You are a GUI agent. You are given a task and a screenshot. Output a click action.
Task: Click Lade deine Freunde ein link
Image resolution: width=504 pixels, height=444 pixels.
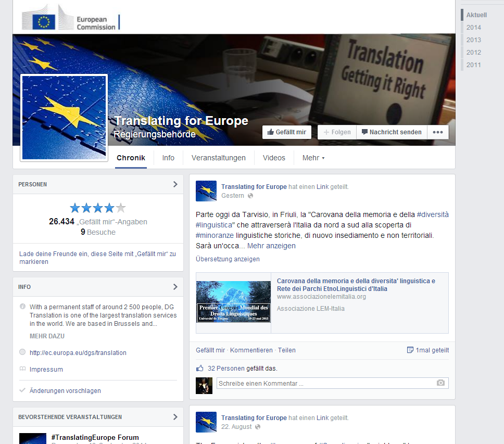point(98,258)
